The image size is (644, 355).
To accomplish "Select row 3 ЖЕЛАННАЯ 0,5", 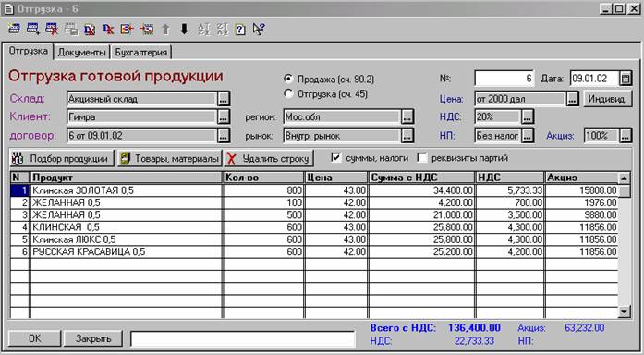I will [x=314, y=215].
